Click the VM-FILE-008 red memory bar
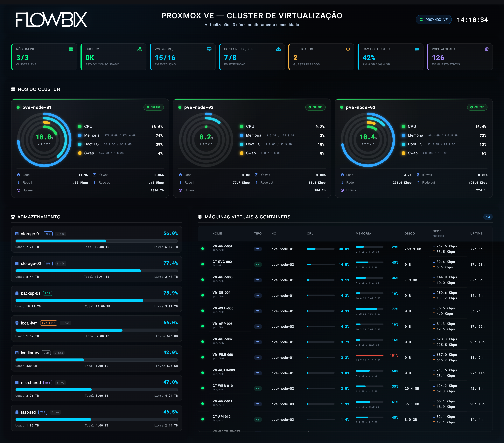The width and height of the screenshot is (504, 443). tap(369, 355)
